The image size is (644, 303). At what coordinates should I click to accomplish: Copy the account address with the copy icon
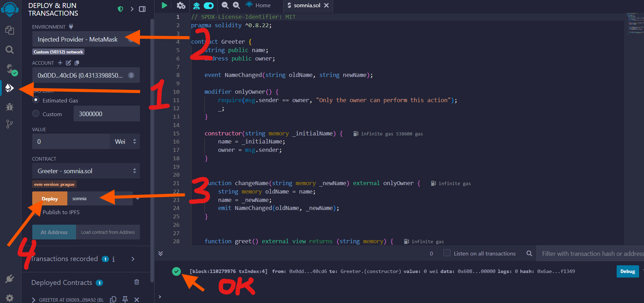pyautogui.click(x=76, y=63)
